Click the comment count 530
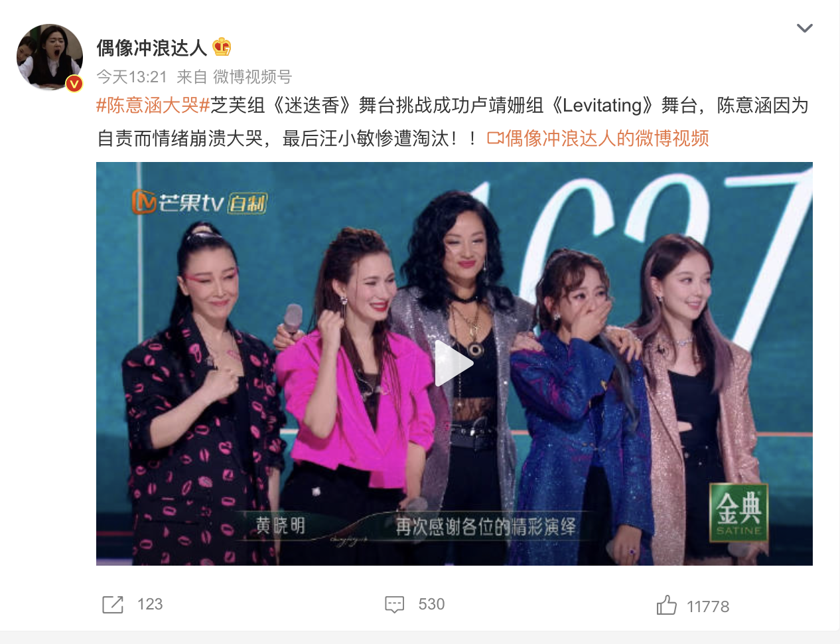 pos(431,604)
